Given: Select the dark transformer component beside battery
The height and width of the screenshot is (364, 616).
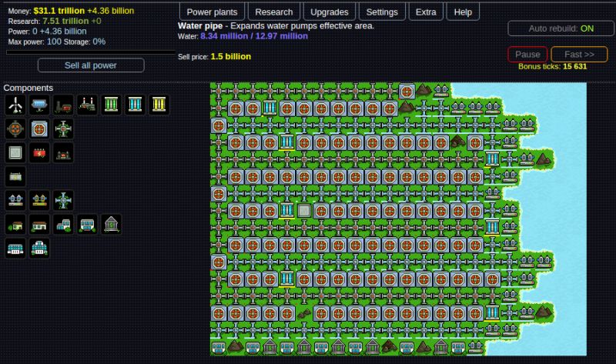Looking at the screenshot, I should point(63,152).
